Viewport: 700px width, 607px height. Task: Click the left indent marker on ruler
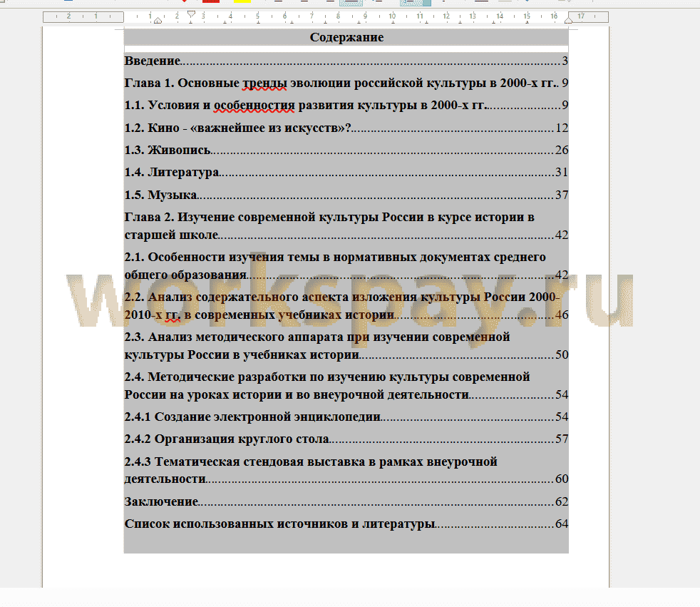click(x=158, y=20)
